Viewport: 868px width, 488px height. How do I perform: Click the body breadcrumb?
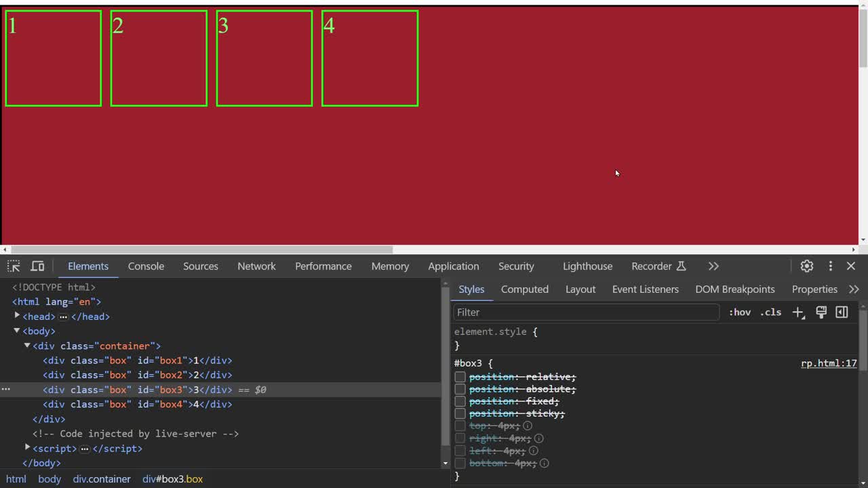pos(50,479)
